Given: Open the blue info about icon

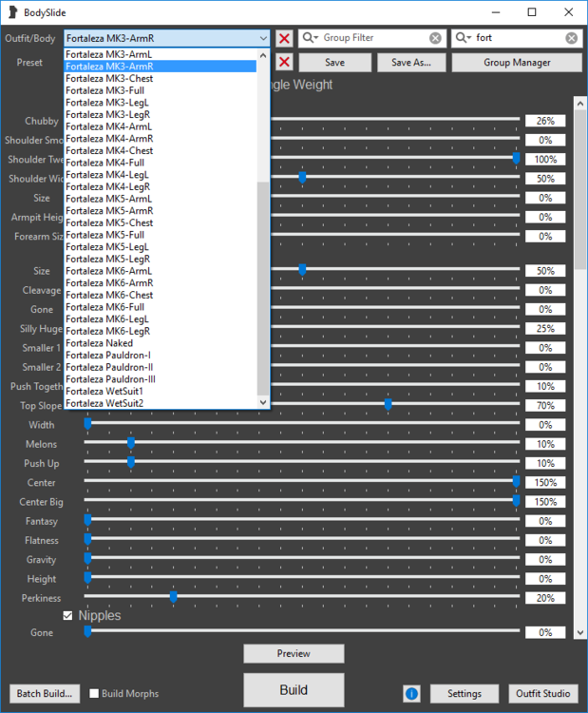Looking at the screenshot, I should 411,694.
